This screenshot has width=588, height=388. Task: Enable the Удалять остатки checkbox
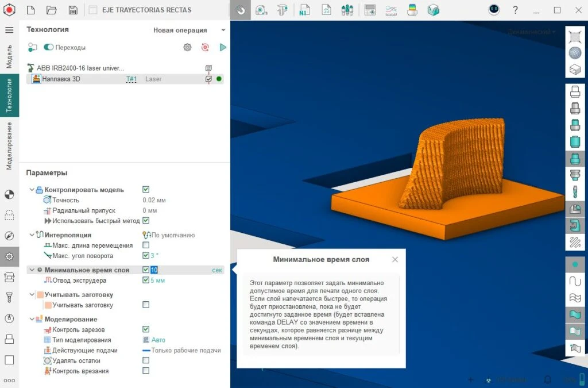[x=146, y=360]
